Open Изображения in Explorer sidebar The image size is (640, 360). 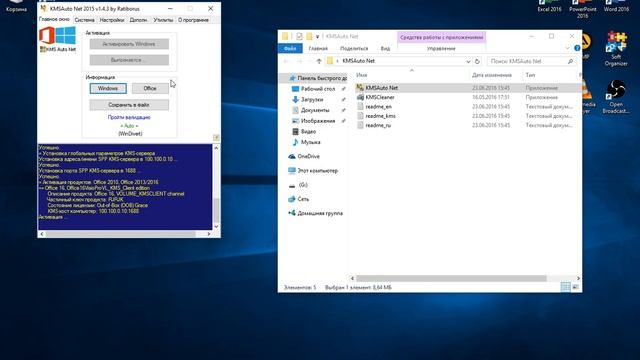(318, 121)
